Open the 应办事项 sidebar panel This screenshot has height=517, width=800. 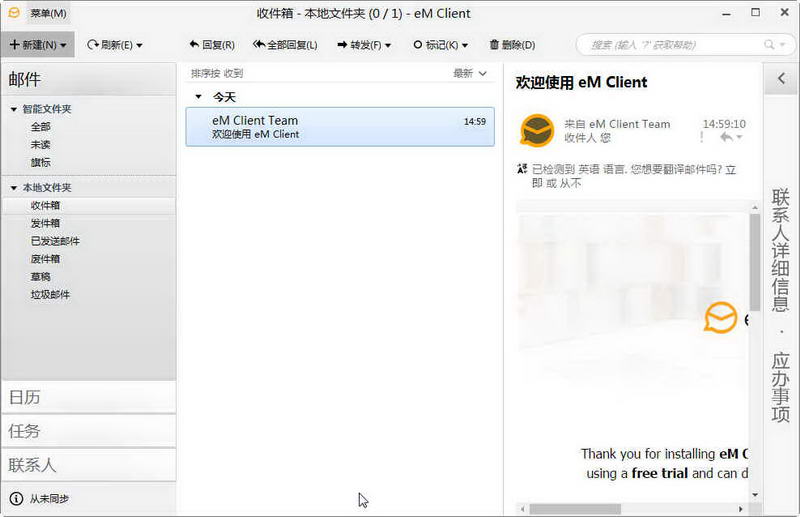click(x=781, y=387)
